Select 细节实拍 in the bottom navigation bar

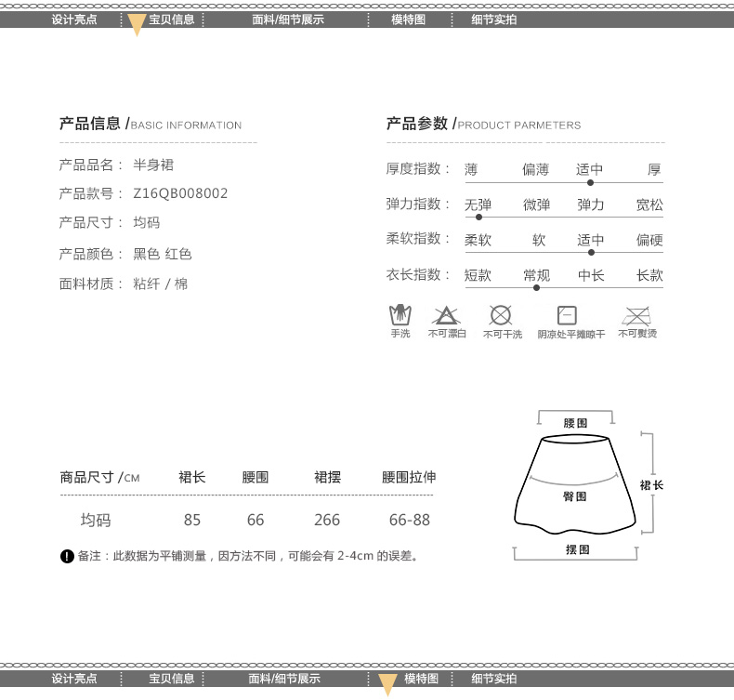tap(494, 679)
